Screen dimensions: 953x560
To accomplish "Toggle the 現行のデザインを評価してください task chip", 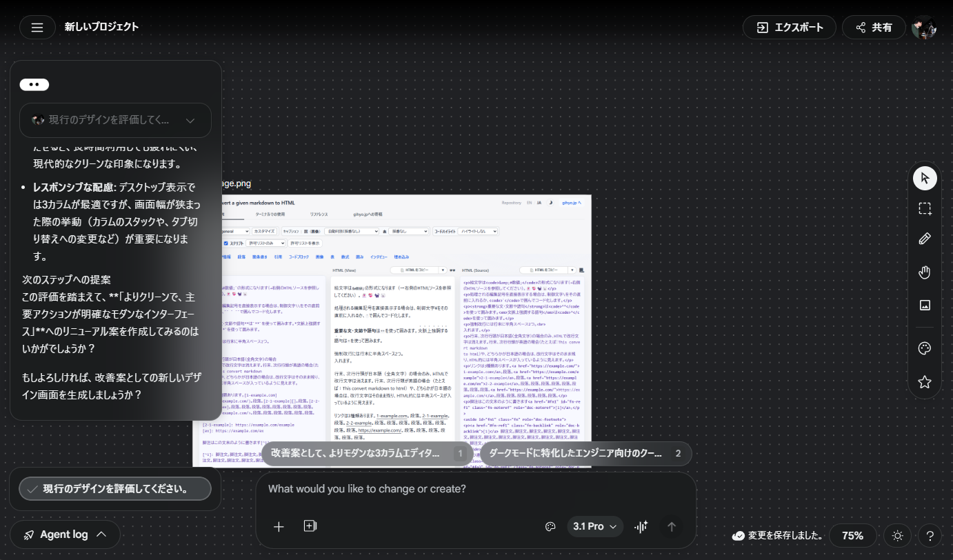I will pyautogui.click(x=115, y=488).
